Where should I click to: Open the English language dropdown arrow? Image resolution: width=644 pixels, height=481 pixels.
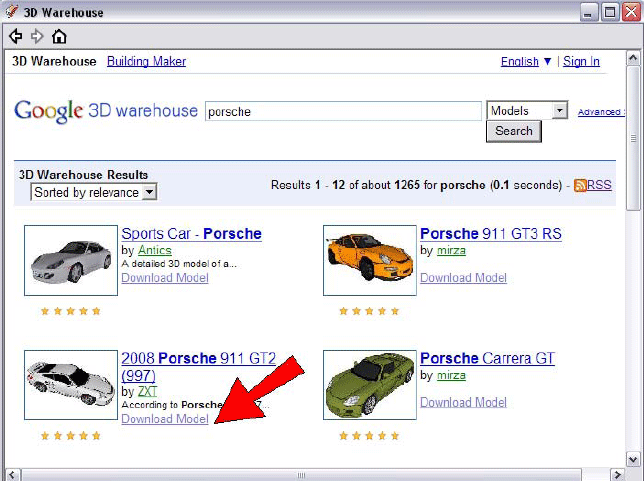point(547,61)
